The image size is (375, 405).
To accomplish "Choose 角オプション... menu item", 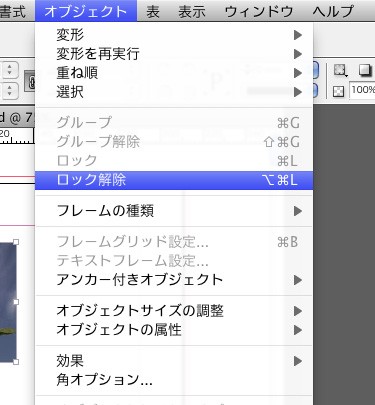I will (x=174, y=379).
